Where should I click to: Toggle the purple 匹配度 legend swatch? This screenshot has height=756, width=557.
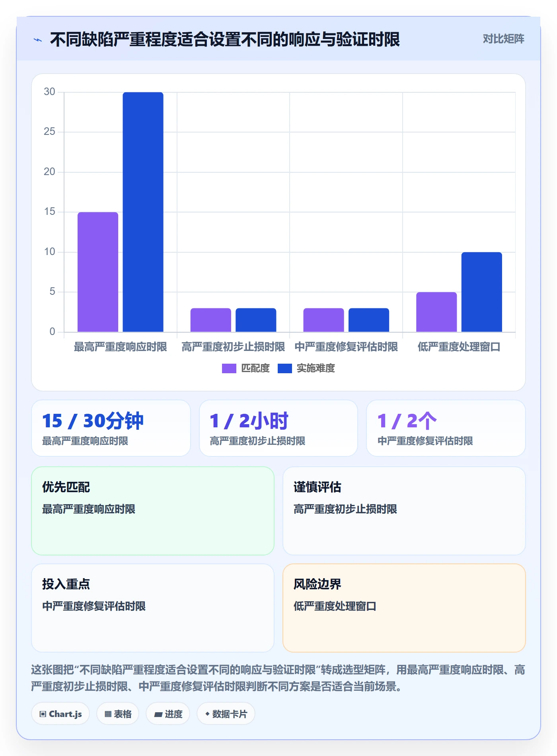(x=229, y=368)
